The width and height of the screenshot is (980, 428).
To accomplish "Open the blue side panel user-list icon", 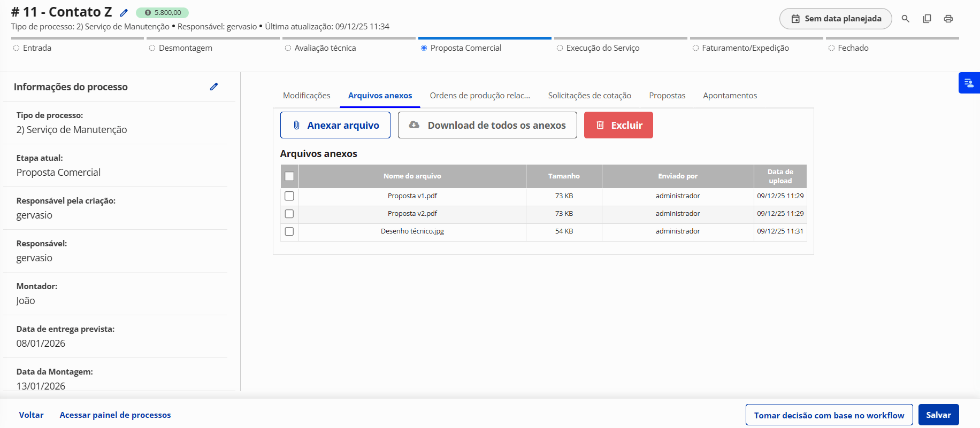I will (969, 83).
